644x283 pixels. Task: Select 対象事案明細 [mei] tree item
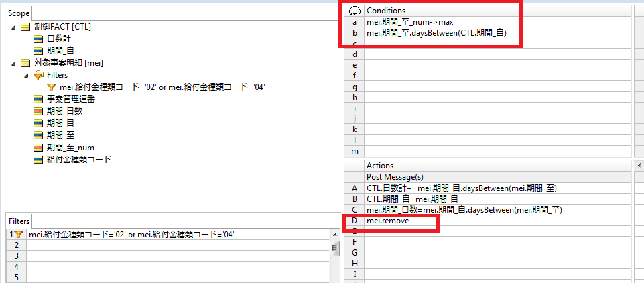[x=68, y=63]
